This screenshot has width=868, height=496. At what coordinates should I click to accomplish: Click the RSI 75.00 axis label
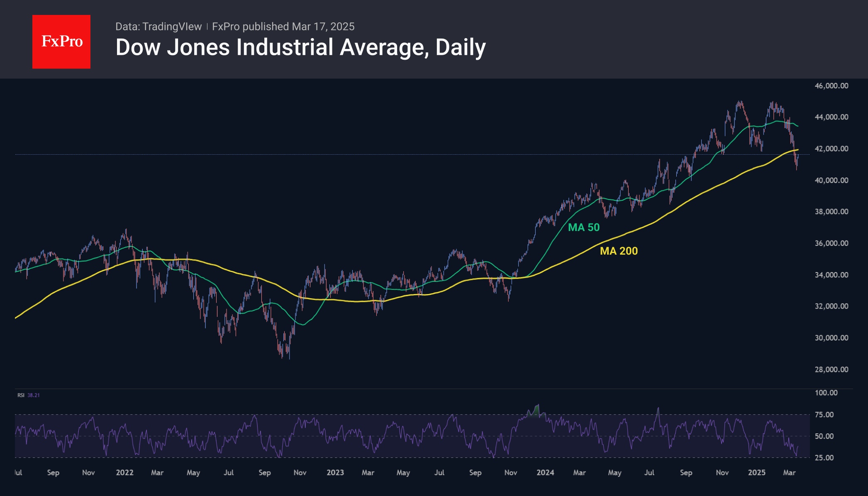(824, 415)
